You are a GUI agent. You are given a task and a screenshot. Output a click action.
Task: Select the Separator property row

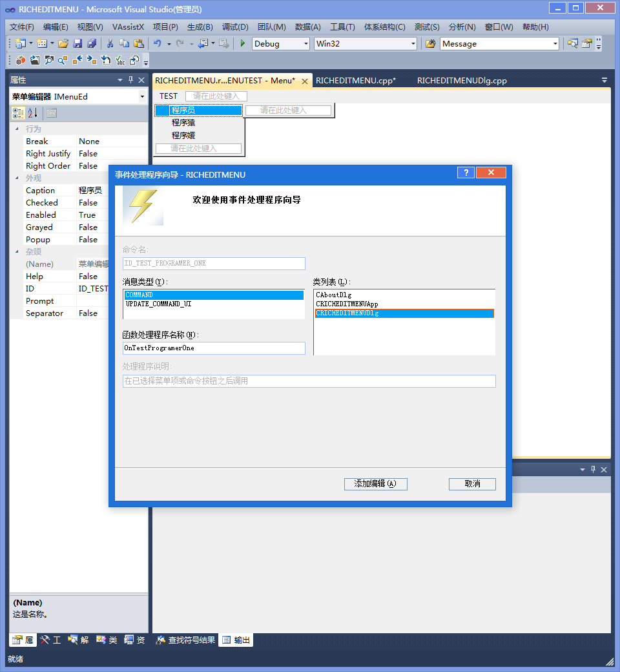pos(66,313)
